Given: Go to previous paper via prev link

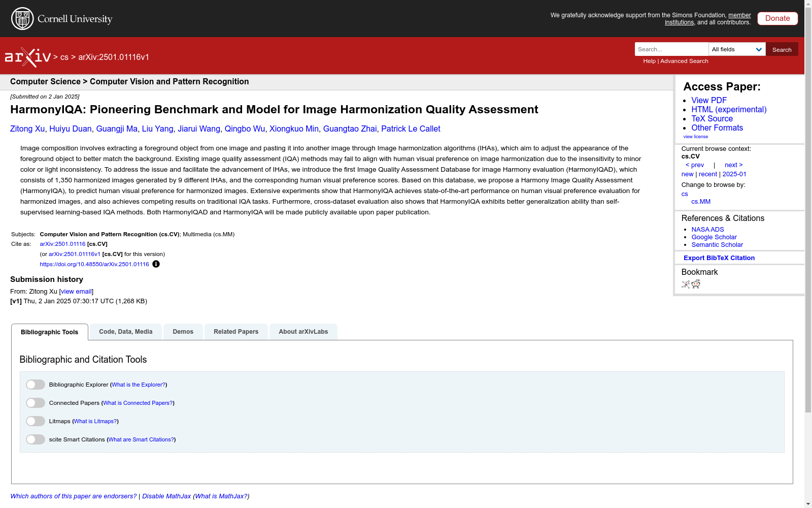Looking at the screenshot, I should [x=695, y=165].
